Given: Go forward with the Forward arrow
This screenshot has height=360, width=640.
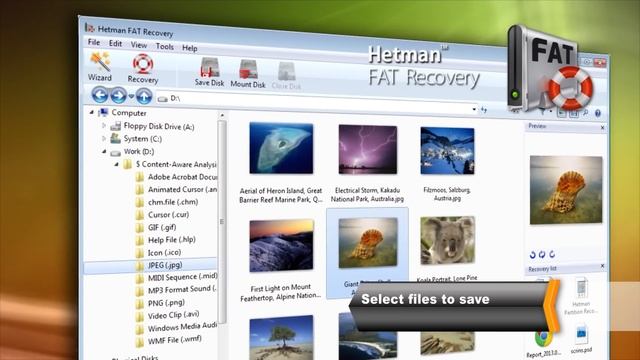Looking at the screenshot, I should coord(118,96).
